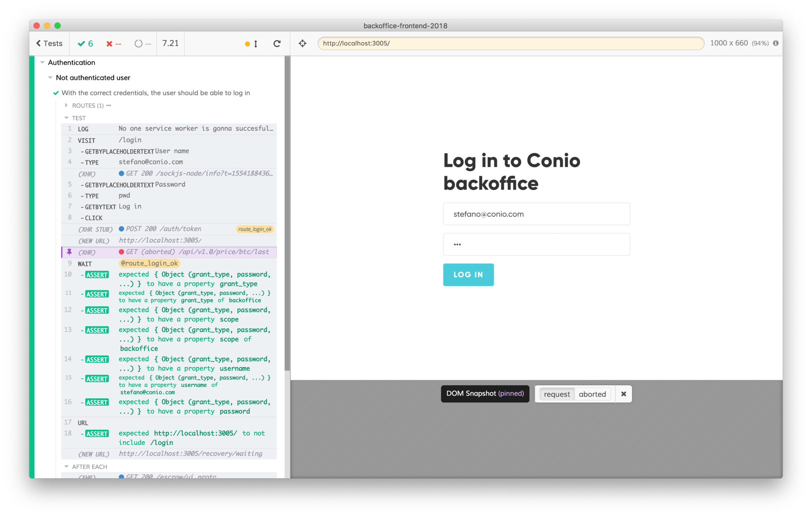Screen dimensions: 812x517
Task: Close the snapshot state toggle with X
Action: 623,394
